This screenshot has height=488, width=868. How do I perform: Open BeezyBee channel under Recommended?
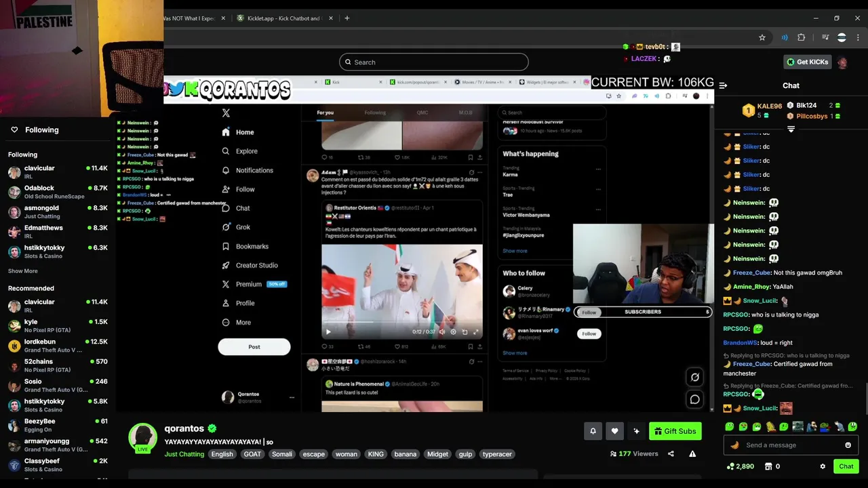tap(58, 425)
